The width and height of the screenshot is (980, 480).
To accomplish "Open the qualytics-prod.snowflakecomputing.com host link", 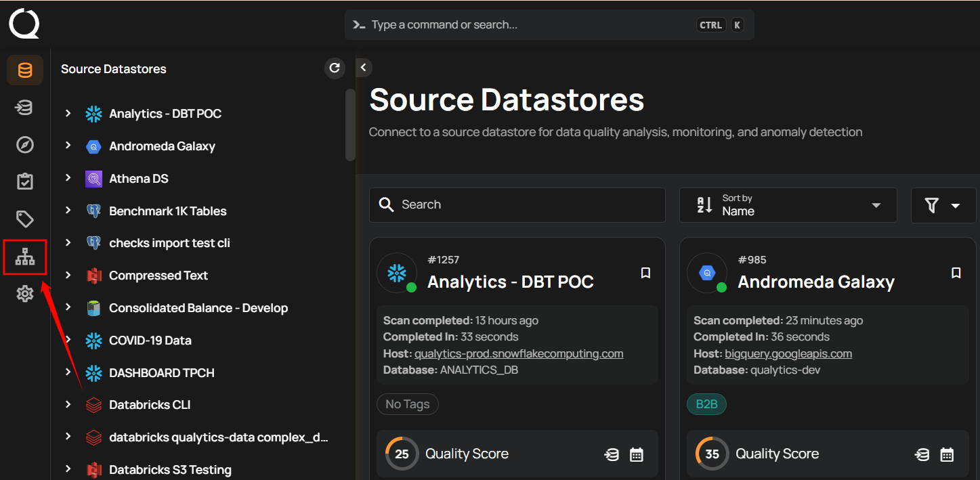I will click(518, 353).
